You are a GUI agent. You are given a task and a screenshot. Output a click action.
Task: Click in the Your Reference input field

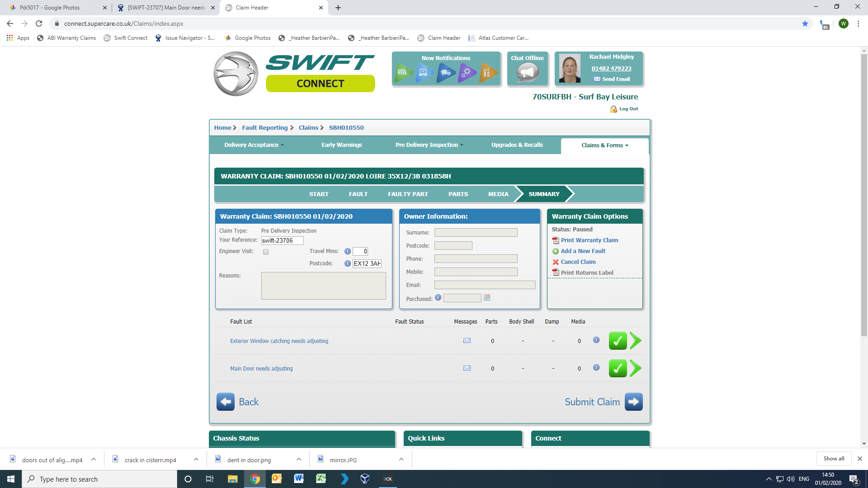click(x=282, y=241)
